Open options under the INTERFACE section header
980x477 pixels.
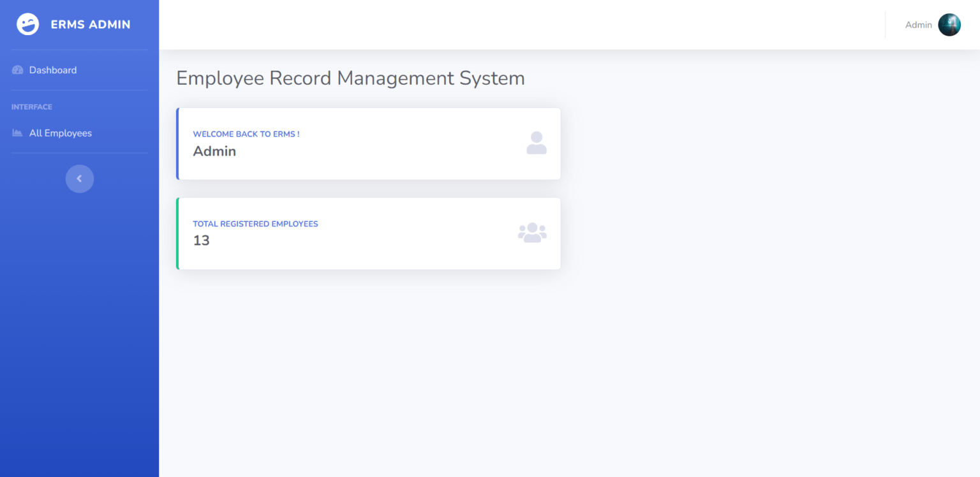32,106
